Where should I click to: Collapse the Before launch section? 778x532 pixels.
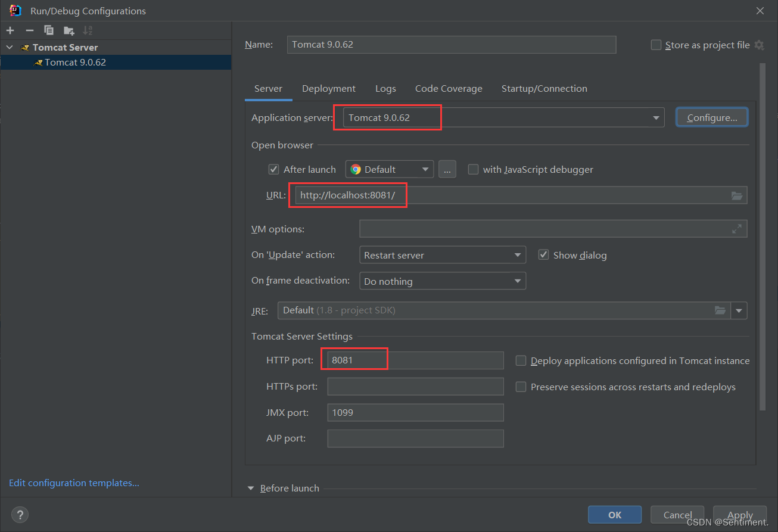click(x=251, y=489)
